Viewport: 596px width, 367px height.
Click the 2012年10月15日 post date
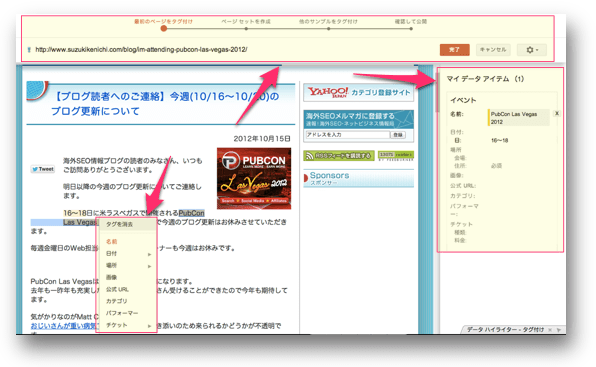[262, 139]
